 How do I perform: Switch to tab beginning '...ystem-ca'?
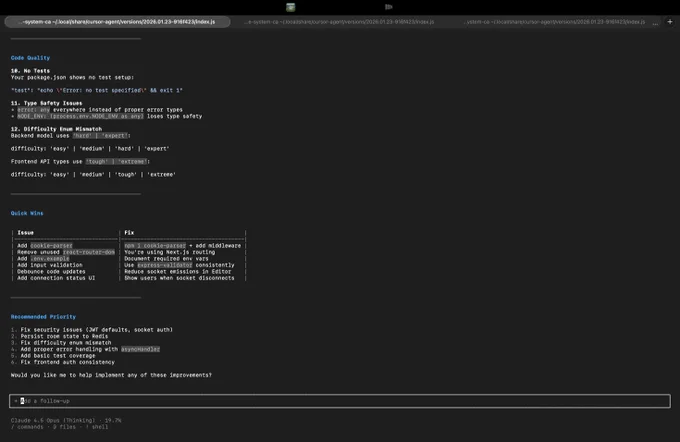click(555, 22)
